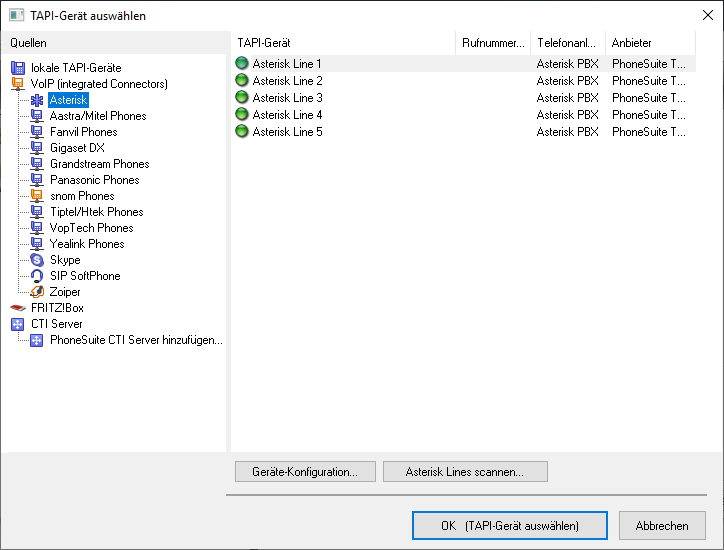
Task: Confirm with OK (TAPI-Gerät auswählen)
Action: pyautogui.click(x=509, y=525)
